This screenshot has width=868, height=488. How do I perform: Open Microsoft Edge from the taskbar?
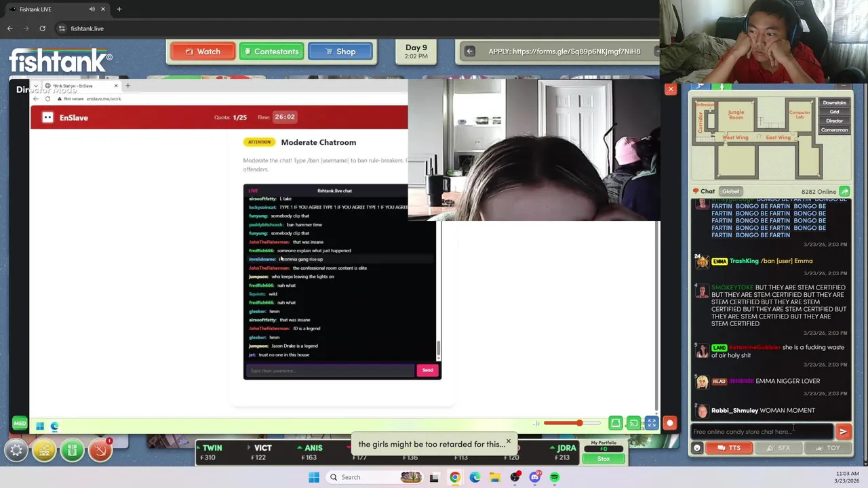[x=475, y=477]
